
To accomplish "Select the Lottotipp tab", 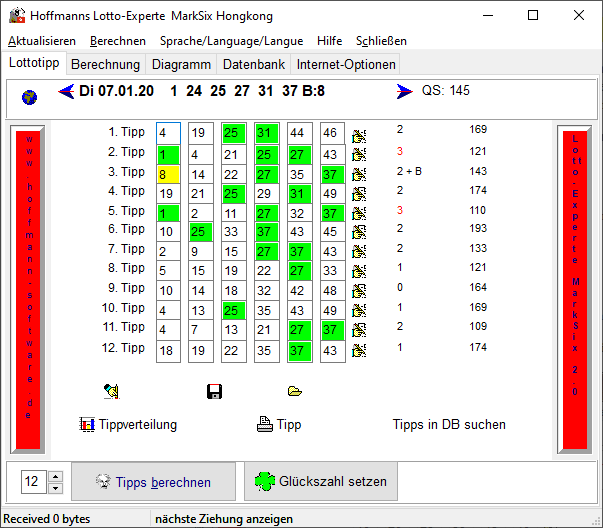I will pyautogui.click(x=34, y=63).
